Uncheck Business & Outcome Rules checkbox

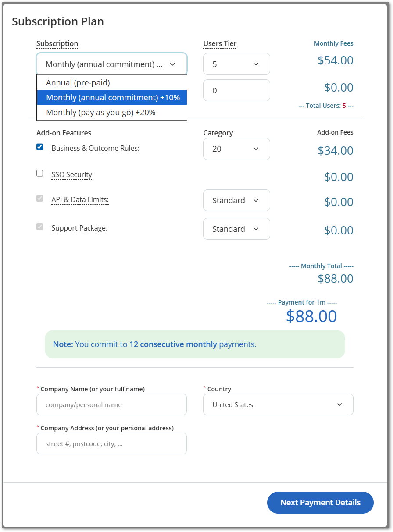[40, 147]
